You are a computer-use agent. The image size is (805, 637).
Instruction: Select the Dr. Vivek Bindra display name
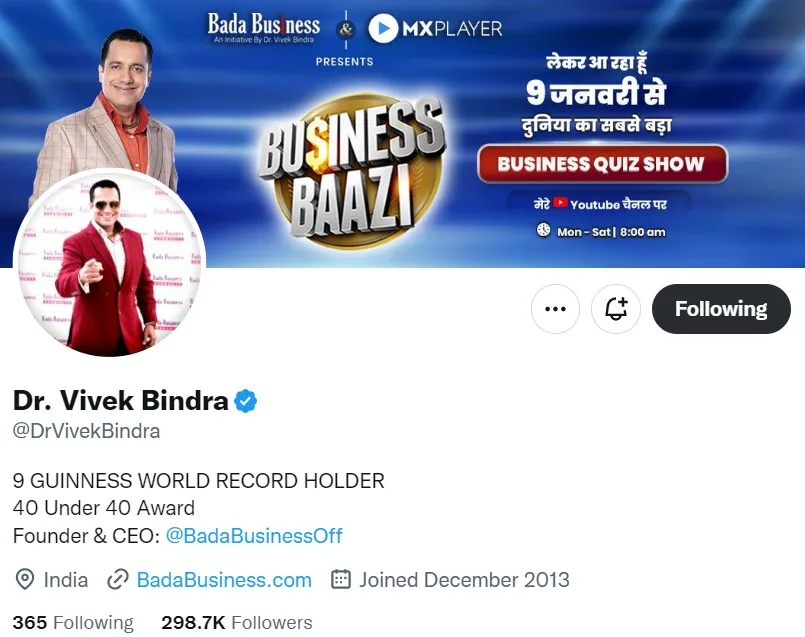pyautogui.click(x=121, y=400)
